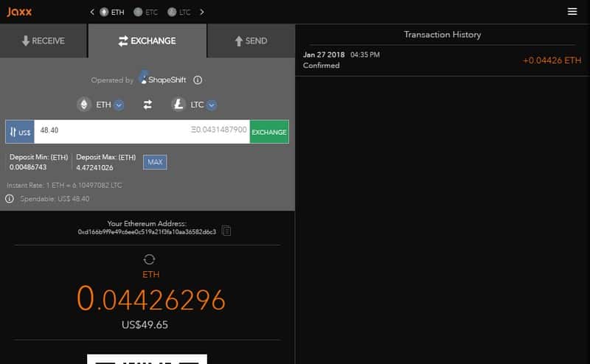The image size is (590, 364).
Task: Click Deposit Max value 4.47241026
Action: 94,168
